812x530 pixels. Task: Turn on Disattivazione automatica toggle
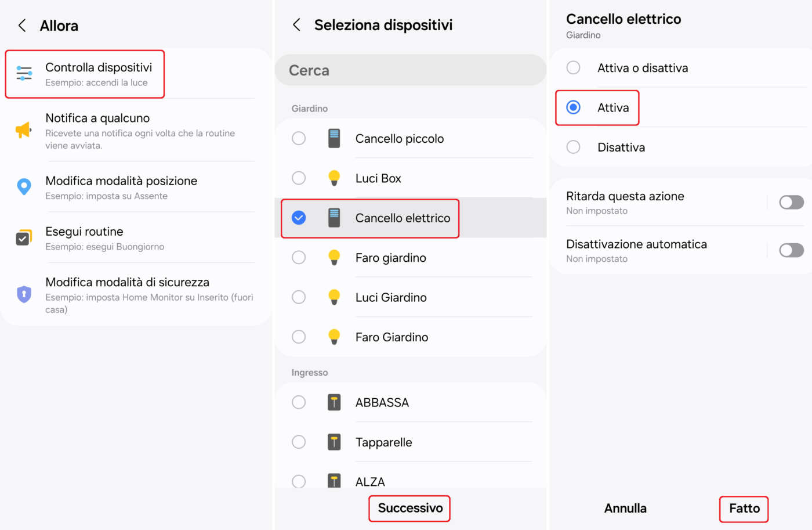(791, 250)
